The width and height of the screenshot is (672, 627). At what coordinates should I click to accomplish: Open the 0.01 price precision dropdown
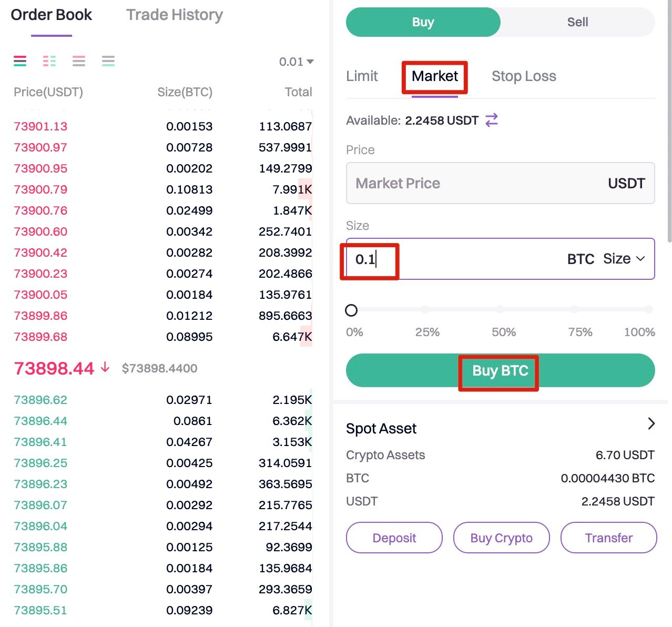click(296, 62)
